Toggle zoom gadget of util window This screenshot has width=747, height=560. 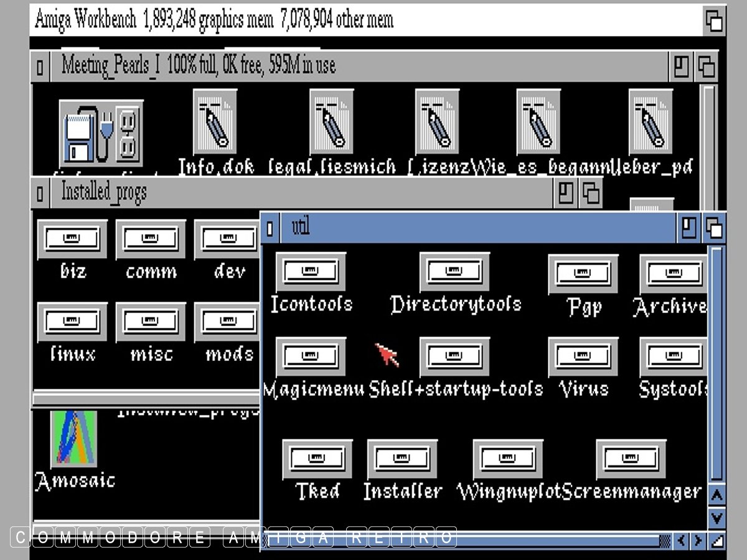[688, 228]
